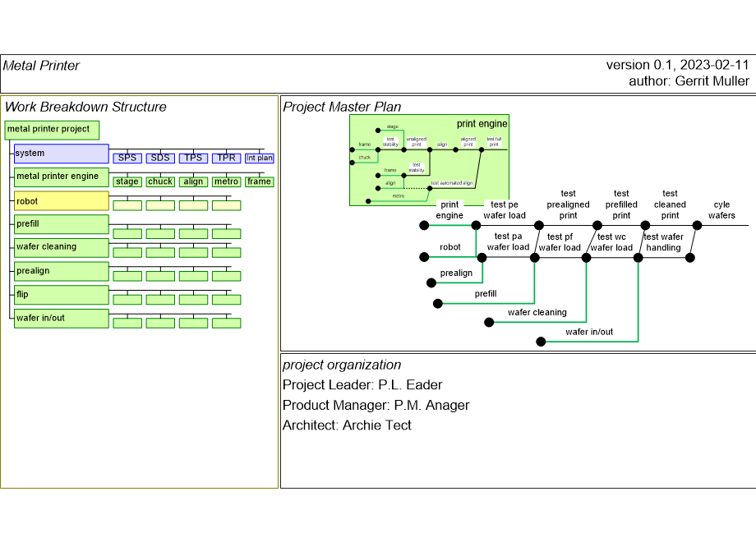Click 'Product Manager: P.M. Anager' line
756x542 pixels.
coord(376,405)
